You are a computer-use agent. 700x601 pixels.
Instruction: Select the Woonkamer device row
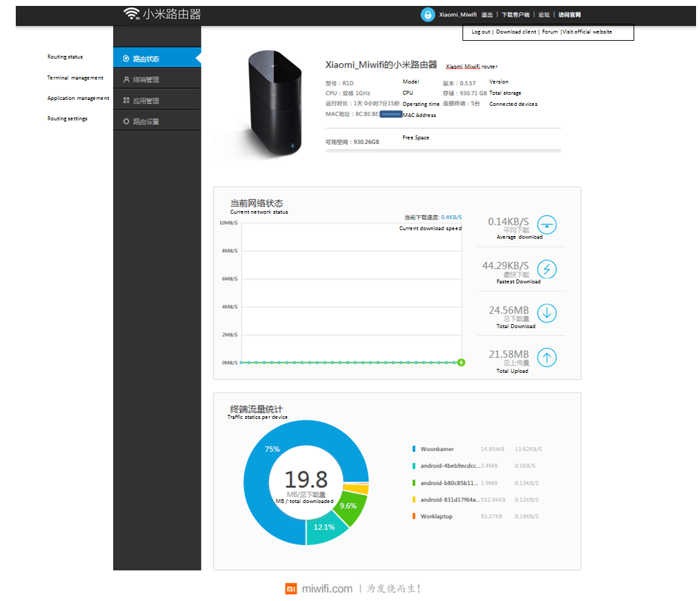[477, 449]
